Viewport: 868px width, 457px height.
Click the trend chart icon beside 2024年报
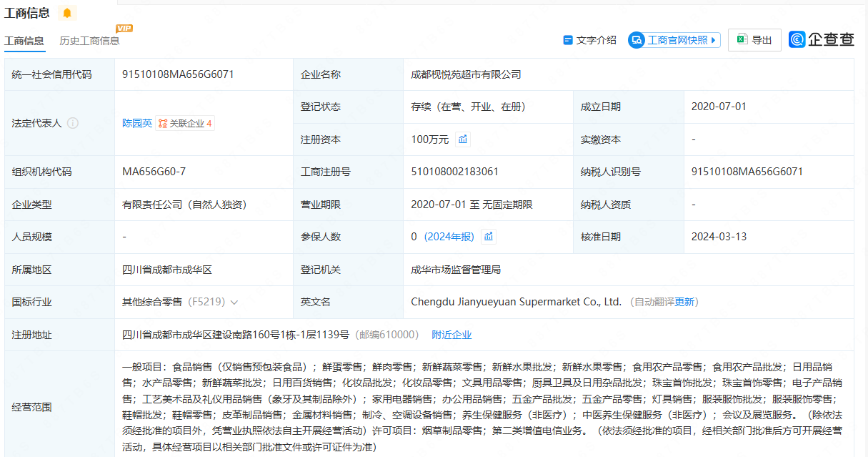[489, 237]
